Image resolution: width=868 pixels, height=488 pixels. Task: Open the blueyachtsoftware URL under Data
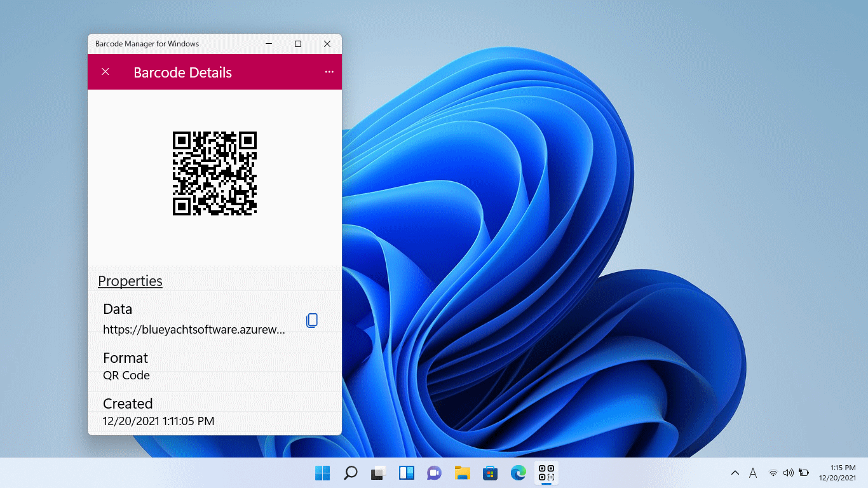(x=195, y=330)
